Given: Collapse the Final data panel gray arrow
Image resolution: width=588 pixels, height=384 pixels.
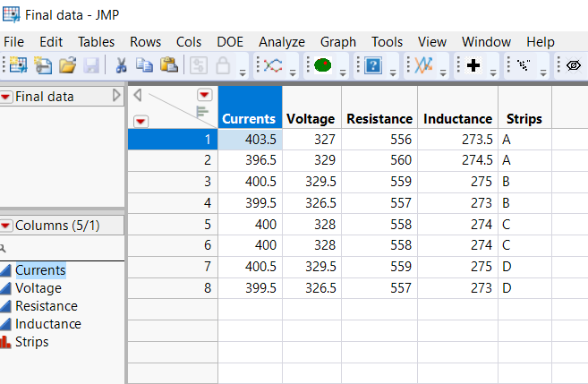Looking at the screenshot, I should (116, 96).
